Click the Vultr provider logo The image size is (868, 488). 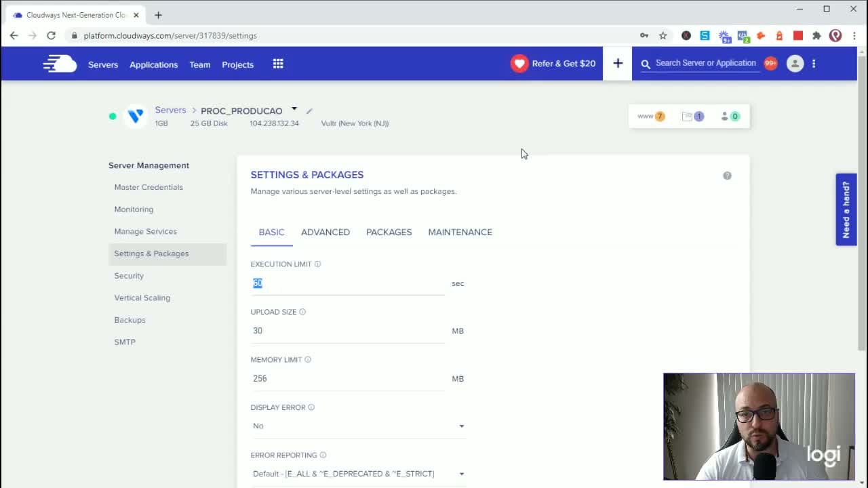pos(136,117)
